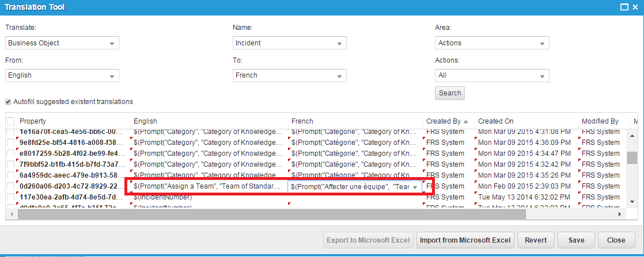Sort by the Property column header

33,121
